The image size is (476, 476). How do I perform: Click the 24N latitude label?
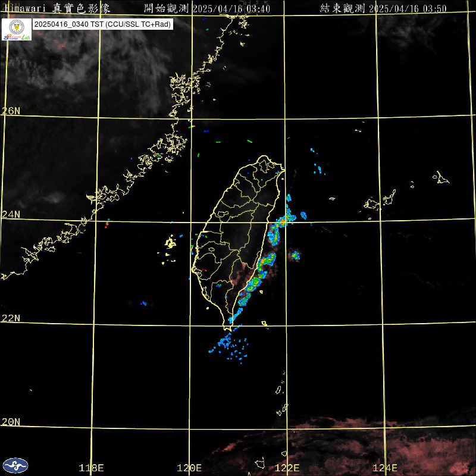pyautogui.click(x=11, y=214)
